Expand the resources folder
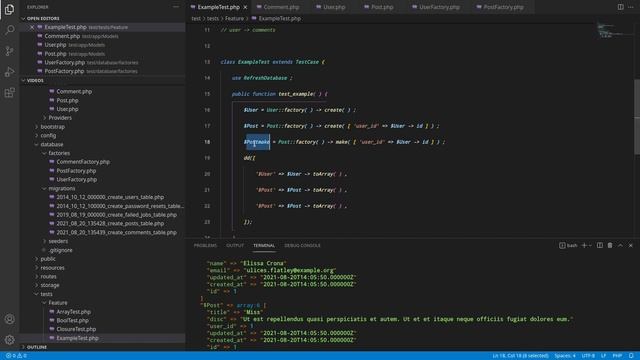The width and height of the screenshot is (640, 360). pyautogui.click(x=52, y=268)
